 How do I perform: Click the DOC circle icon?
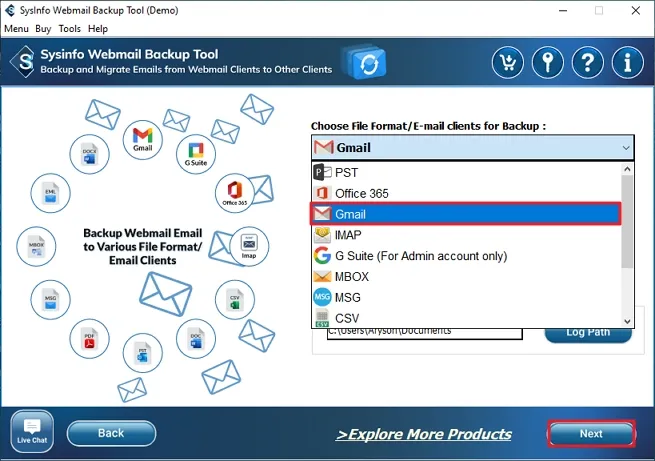196,339
